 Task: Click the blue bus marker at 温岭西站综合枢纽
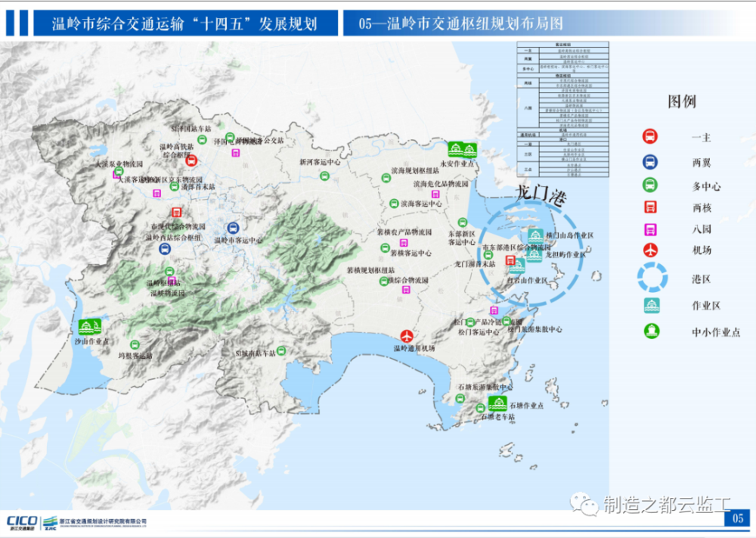(165, 249)
